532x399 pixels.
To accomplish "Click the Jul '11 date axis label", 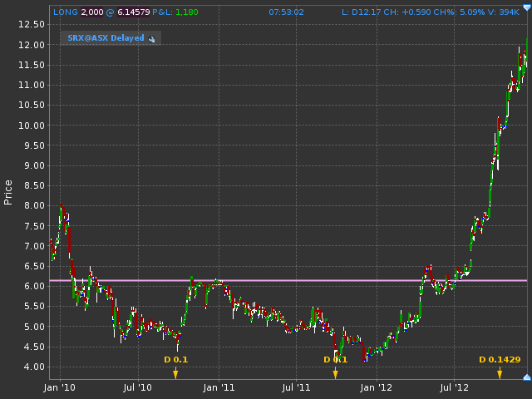I will 296,387.
